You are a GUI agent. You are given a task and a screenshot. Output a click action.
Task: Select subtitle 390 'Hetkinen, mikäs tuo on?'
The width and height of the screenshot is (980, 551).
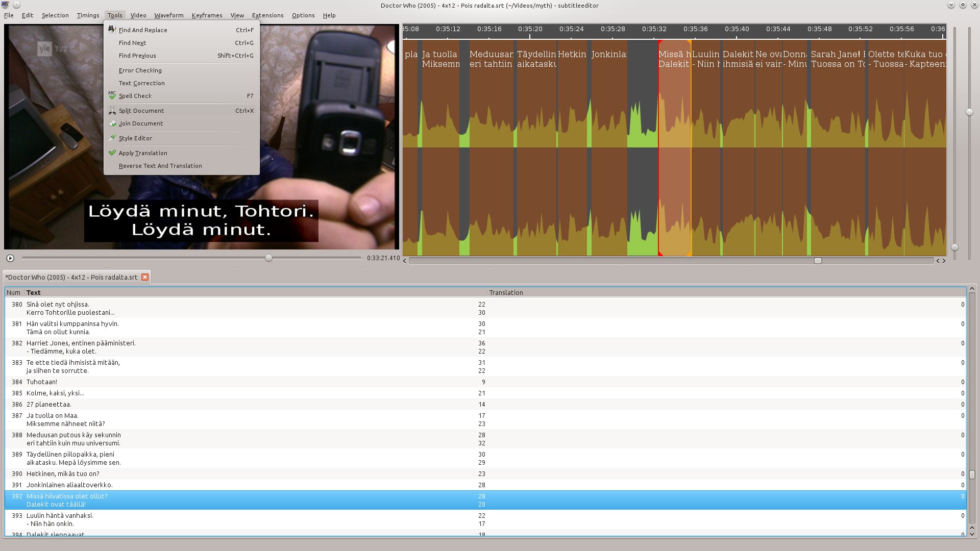[x=485, y=473]
